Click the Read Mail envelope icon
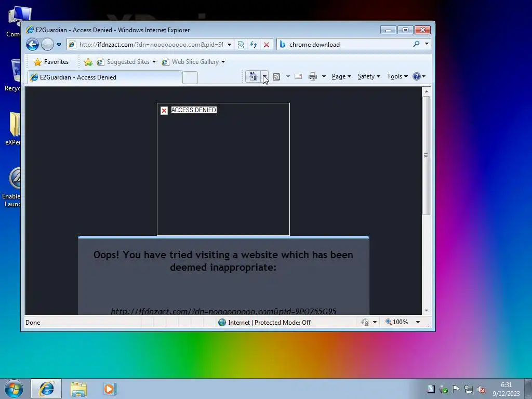This screenshot has width=532, height=399. [298, 77]
